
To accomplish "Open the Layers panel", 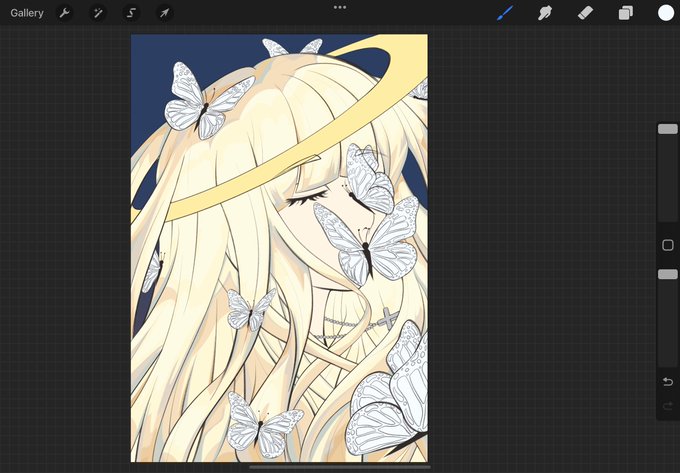I will click(625, 13).
